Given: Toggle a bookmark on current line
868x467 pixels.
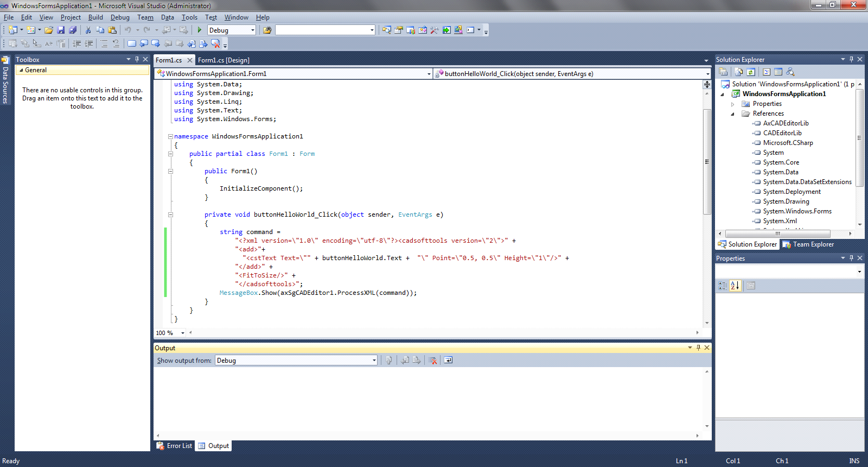Looking at the screenshot, I should [x=132, y=43].
